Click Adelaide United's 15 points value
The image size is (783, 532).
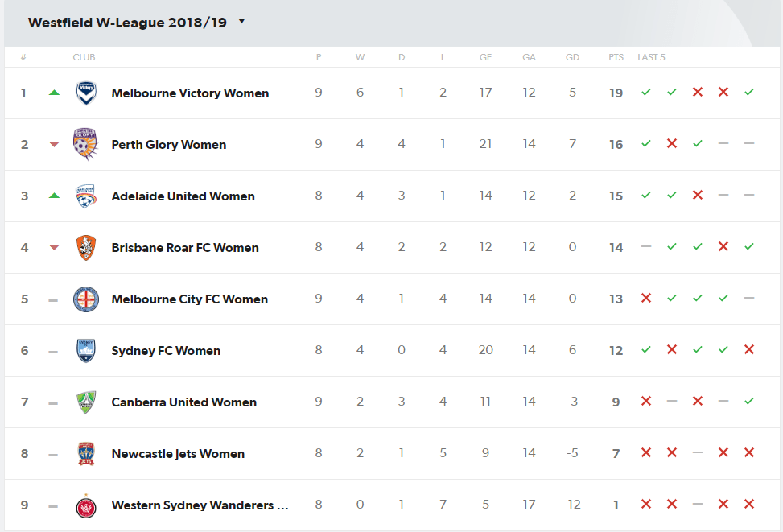pyautogui.click(x=616, y=196)
